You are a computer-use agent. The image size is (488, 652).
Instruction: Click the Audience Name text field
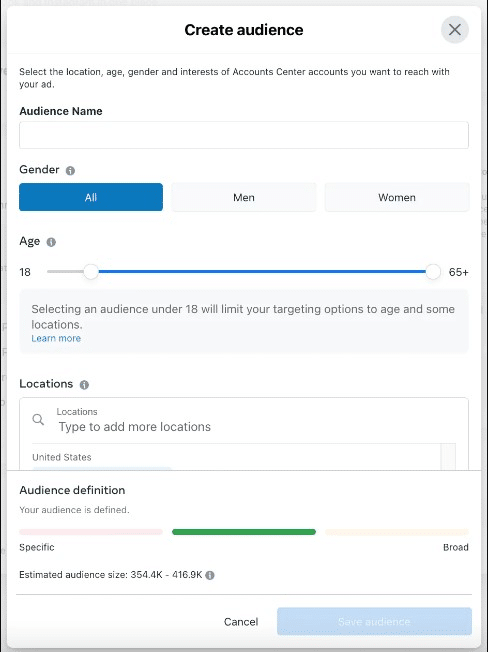[244, 135]
